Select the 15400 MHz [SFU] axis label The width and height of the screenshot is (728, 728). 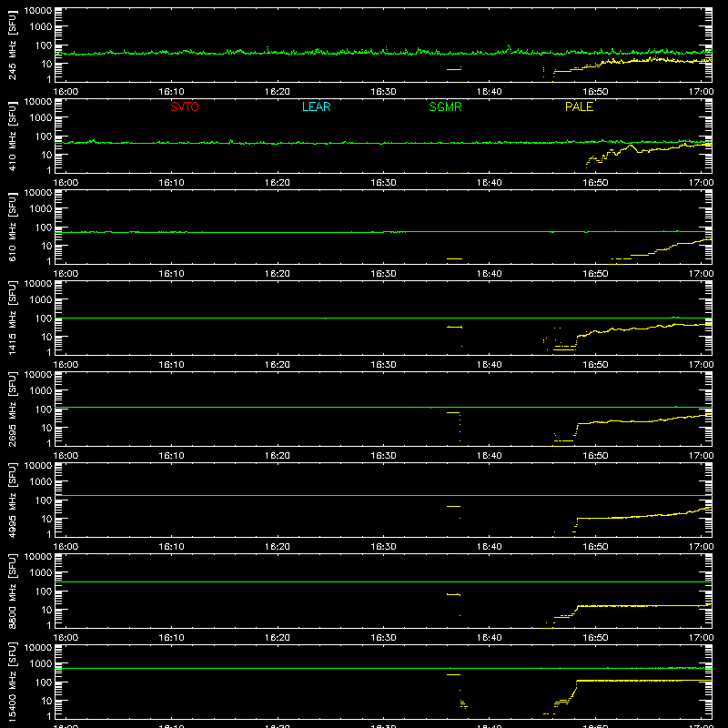[13, 682]
